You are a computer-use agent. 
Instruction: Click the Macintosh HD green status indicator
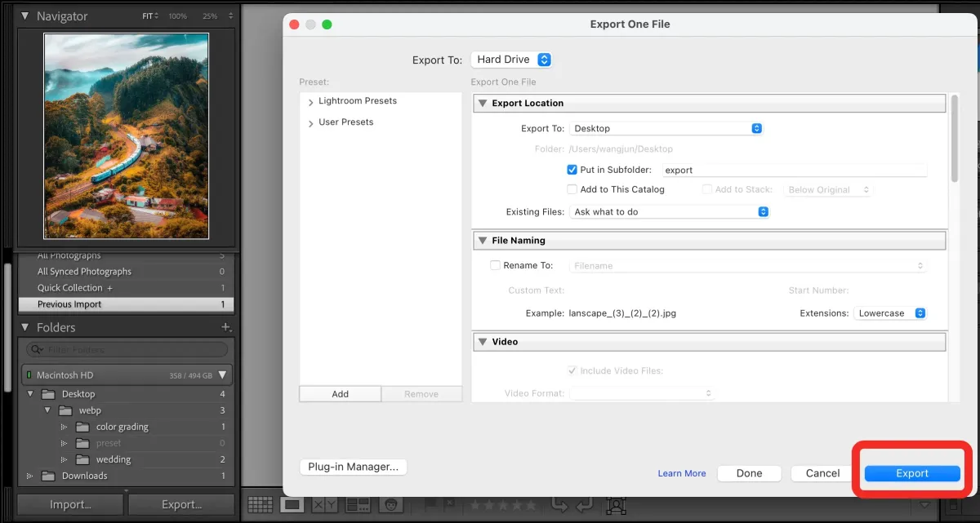pos(29,375)
